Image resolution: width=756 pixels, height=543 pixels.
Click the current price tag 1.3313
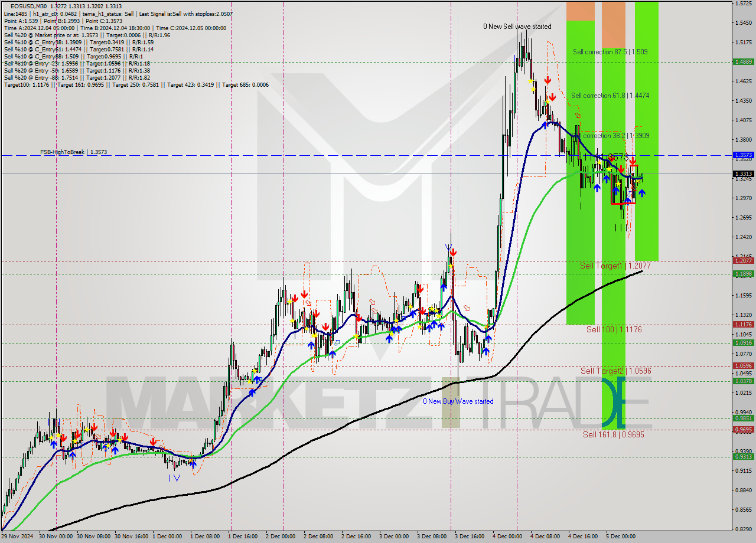743,174
